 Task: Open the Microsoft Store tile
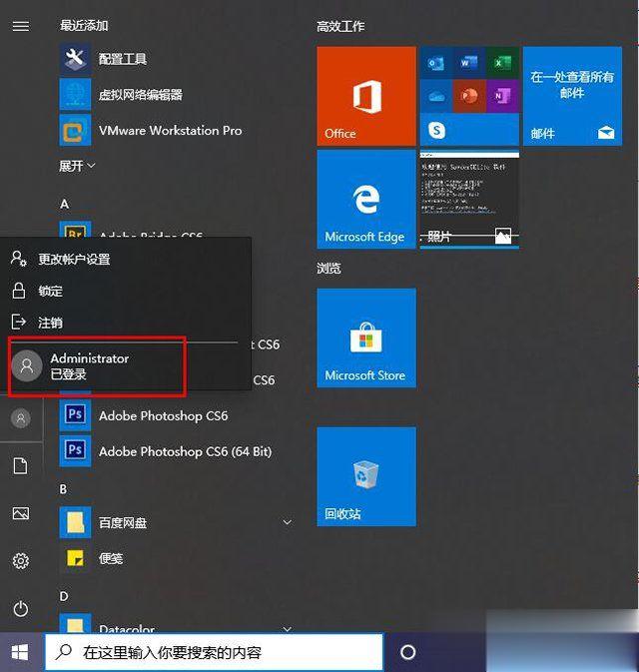tap(366, 338)
